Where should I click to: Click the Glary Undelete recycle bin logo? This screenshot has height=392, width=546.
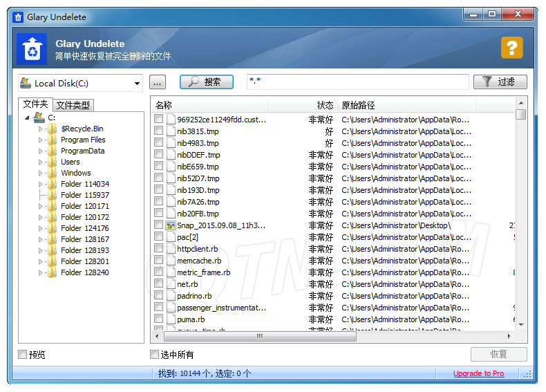pos(32,48)
